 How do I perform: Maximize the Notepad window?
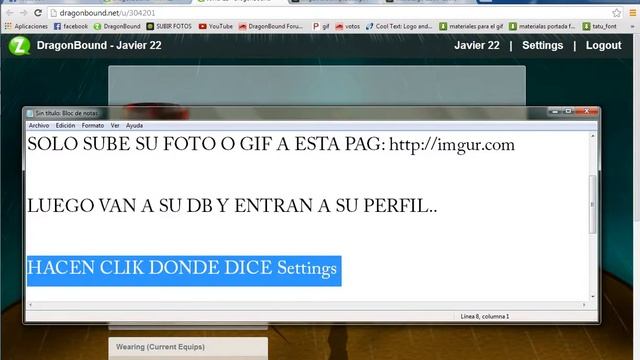568,111
